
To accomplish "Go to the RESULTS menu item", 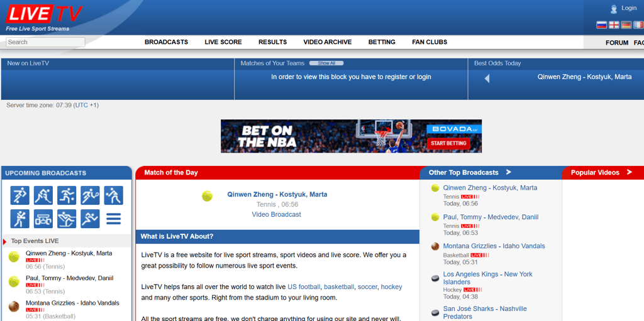I will click(x=273, y=42).
